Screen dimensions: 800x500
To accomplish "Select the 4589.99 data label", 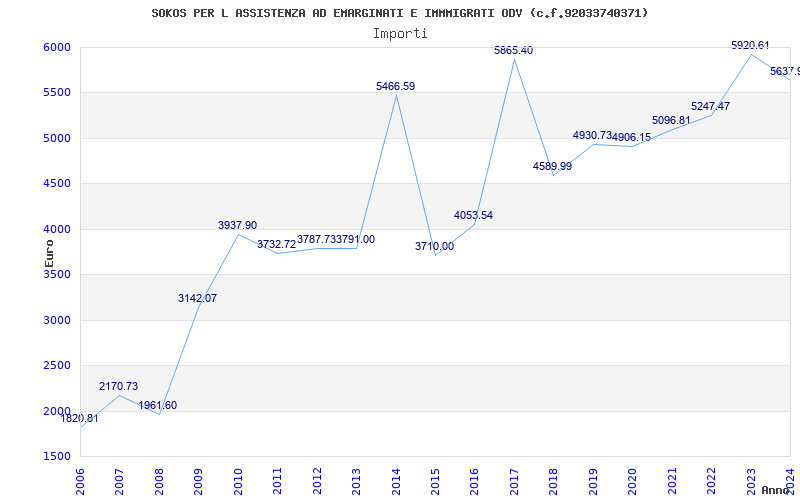I will [x=553, y=166].
